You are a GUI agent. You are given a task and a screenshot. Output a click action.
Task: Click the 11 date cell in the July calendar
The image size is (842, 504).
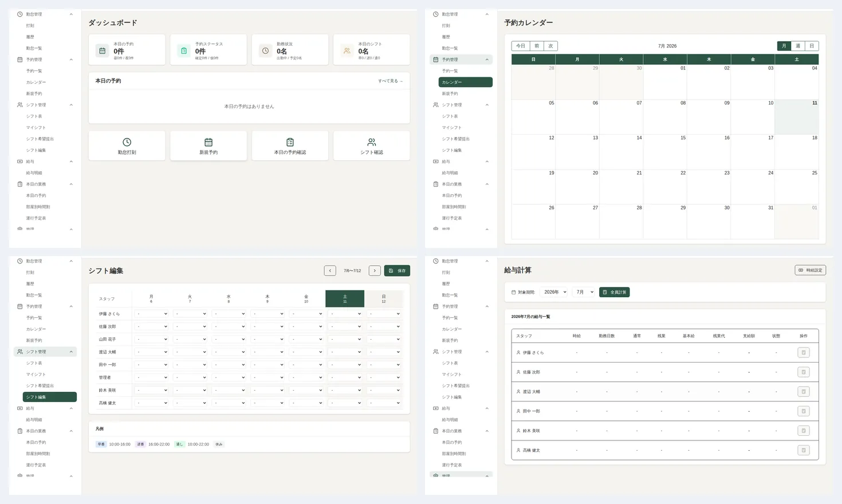797,117
